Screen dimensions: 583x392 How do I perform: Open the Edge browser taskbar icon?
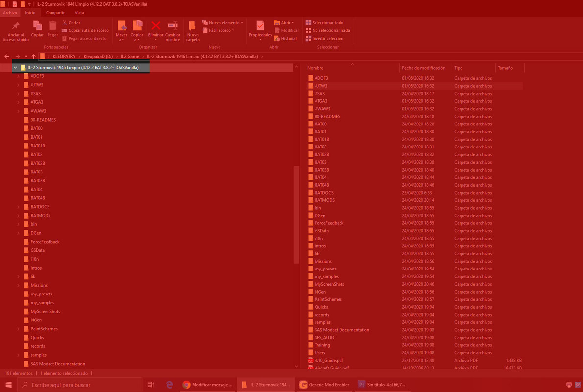point(170,385)
